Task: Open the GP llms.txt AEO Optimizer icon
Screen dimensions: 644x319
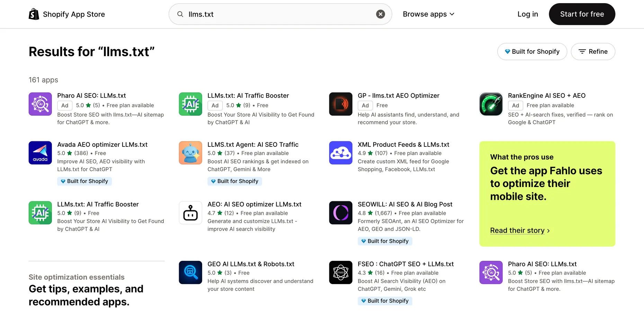Action: (x=341, y=104)
